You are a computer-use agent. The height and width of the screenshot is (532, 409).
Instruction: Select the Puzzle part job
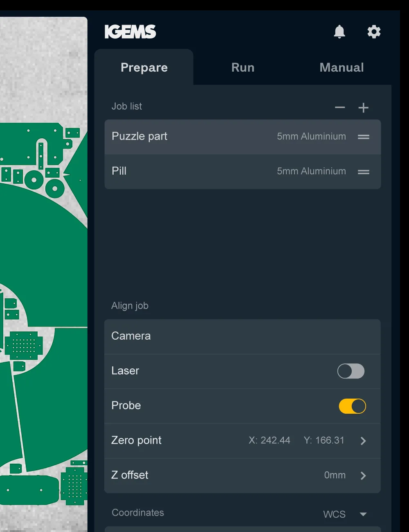click(184, 137)
